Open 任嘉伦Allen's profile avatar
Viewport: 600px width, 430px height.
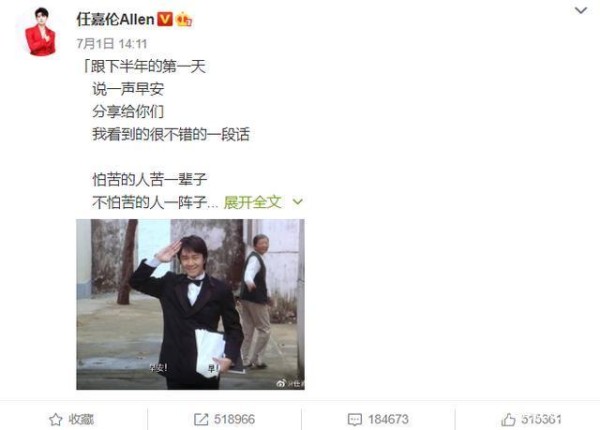(41, 32)
